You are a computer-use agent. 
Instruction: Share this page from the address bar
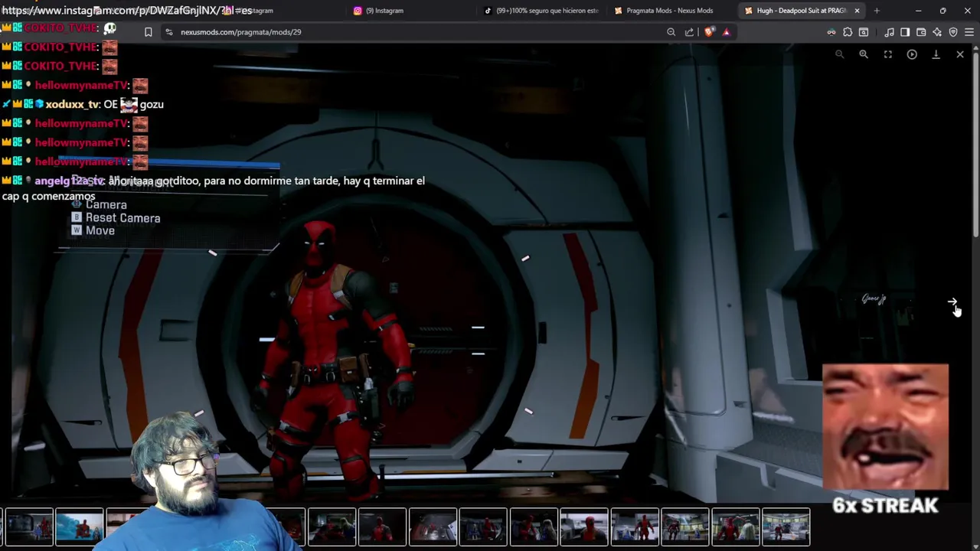click(689, 32)
